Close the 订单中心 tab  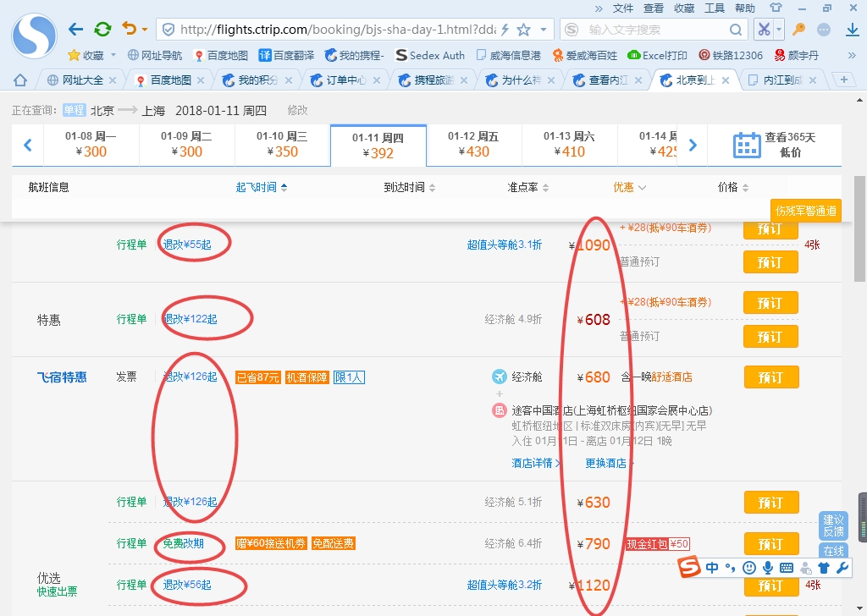click(x=377, y=80)
